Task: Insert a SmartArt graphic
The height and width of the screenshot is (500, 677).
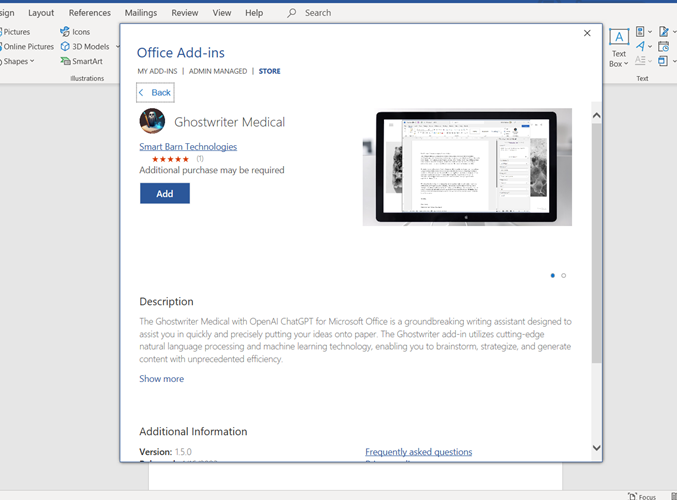Action: (81, 61)
